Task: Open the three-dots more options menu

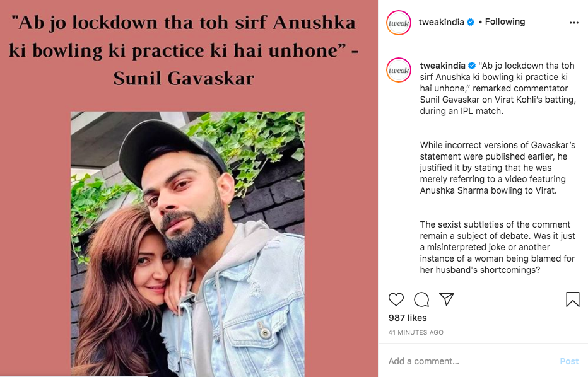Action: [x=573, y=23]
